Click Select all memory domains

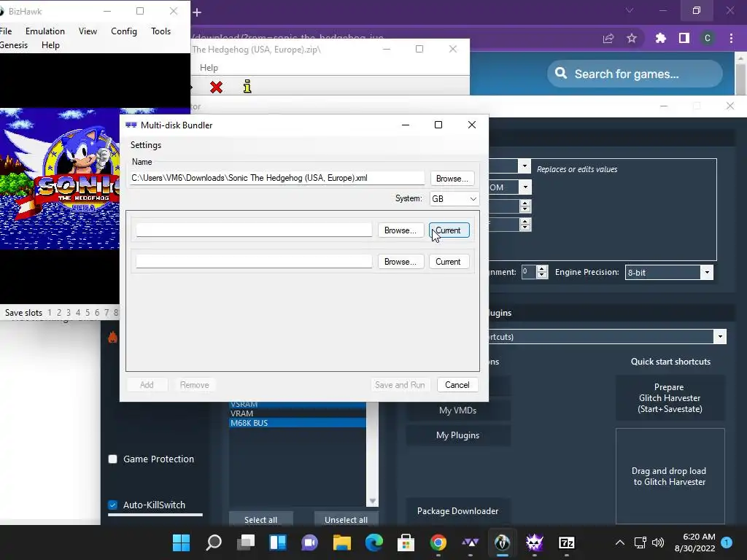pyautogui.click(x=260, y=519)
